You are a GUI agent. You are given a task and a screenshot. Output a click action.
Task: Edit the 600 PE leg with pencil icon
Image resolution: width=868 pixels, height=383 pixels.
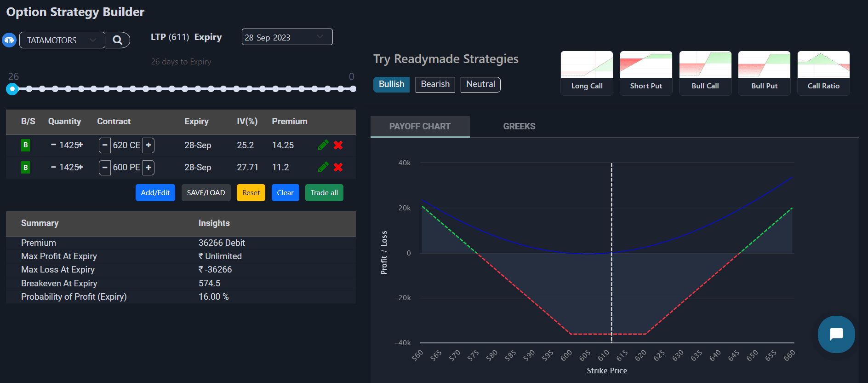323,167
